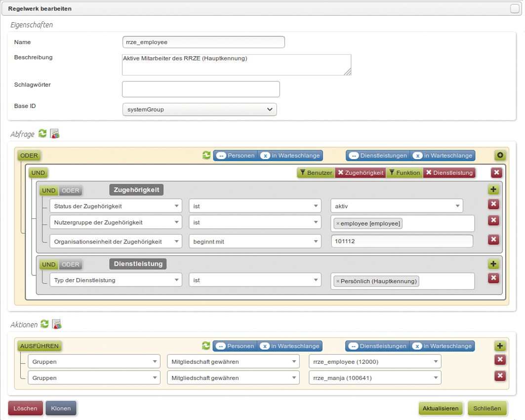This screenshot has width=525, height=420.
Task: Expand the rrze_employee (12000) group dropdown
Action: pyautogui.click(x=374, y=362)
